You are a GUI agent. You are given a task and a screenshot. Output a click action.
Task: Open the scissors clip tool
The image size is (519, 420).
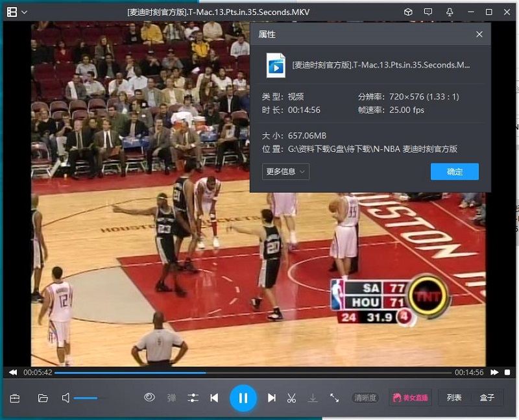(292, 398)
